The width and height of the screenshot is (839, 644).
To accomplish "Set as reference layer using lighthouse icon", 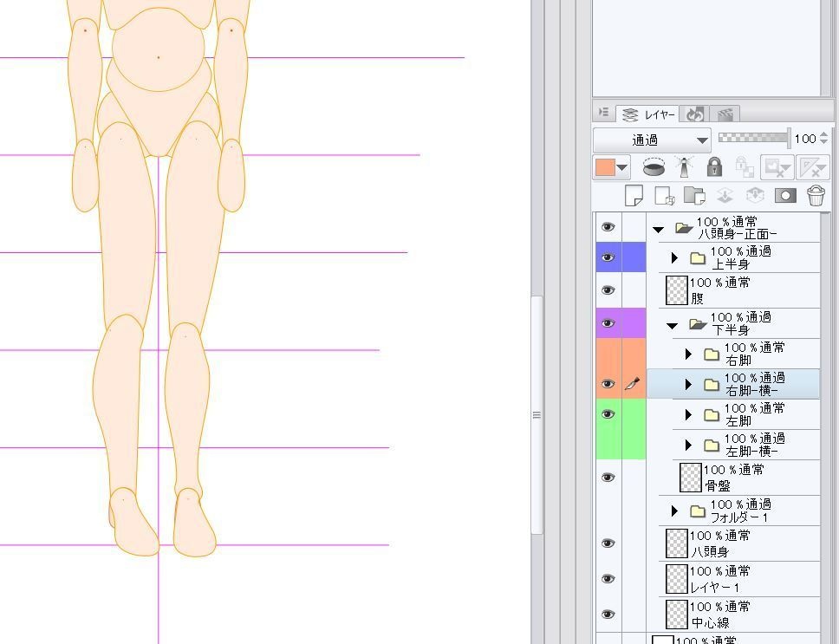I will tap(683, 166).
